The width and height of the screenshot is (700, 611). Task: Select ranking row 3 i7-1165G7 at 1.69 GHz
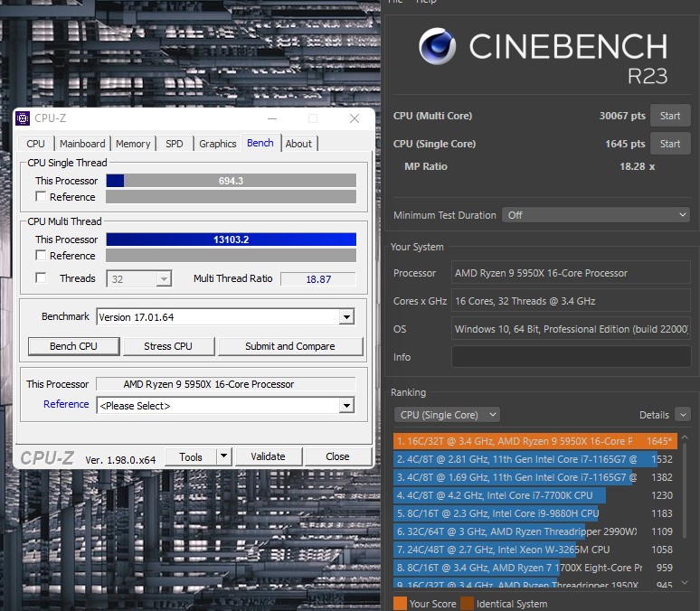535,477
